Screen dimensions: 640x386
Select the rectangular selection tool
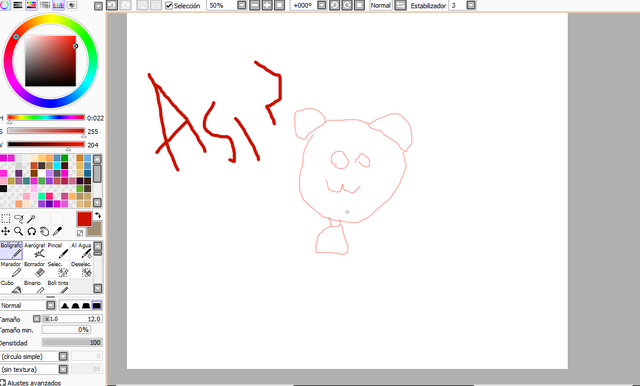click(x=5, y=219)
